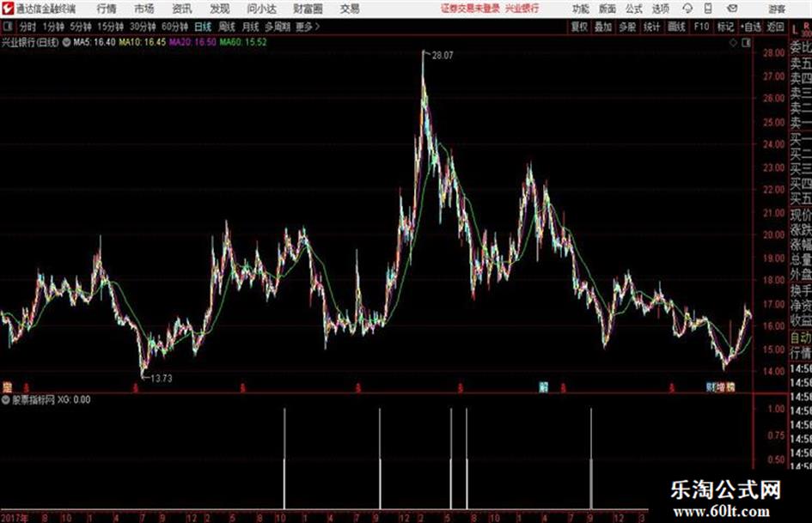Click the 多股 multi-stock toolbar button
The width and height of the screenshot is (812, 523).
627,27
